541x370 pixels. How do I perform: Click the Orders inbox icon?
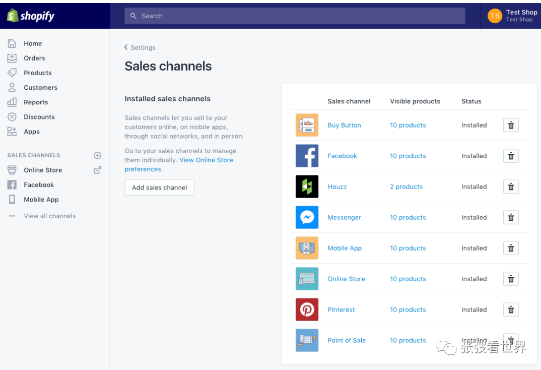pyautogui.click(x=12, y=58)
